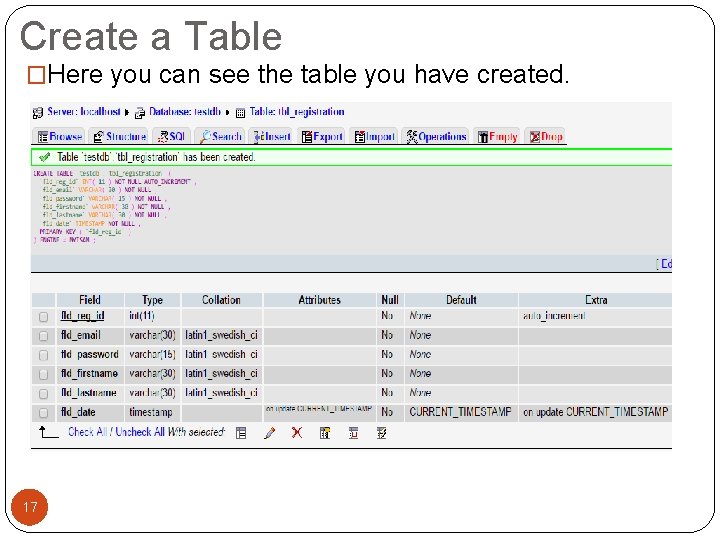Click the Attributes column header
The width and height of the screenshot is (720, 540).
(320, 300)
